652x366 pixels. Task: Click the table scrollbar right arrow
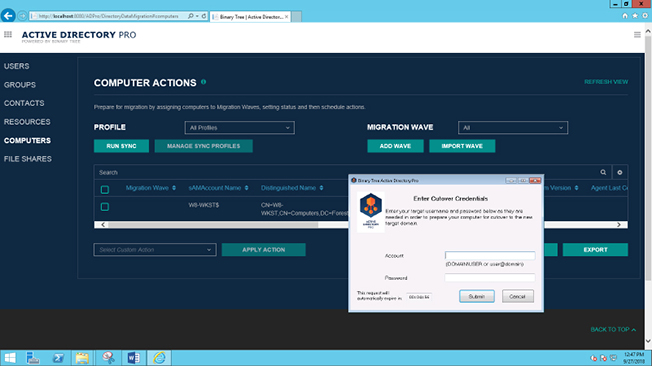coord(619,225)
